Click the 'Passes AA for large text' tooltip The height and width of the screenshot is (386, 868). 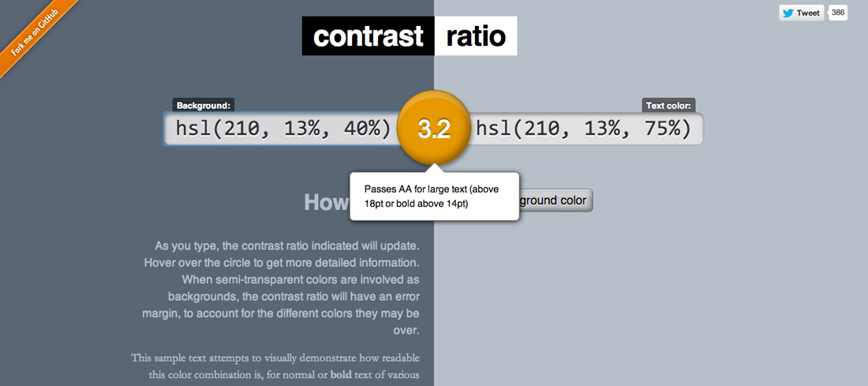click(x=434, y=197)
